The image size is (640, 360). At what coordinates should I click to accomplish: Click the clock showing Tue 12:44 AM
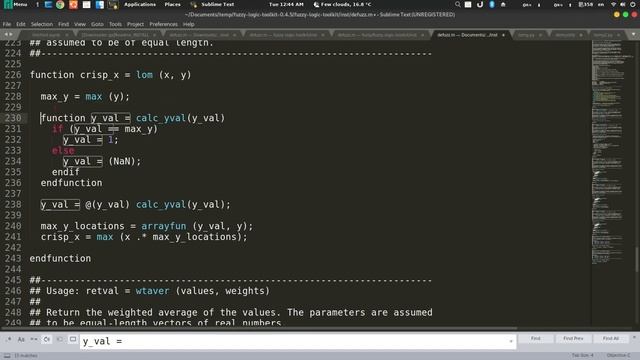click(286, 4)
